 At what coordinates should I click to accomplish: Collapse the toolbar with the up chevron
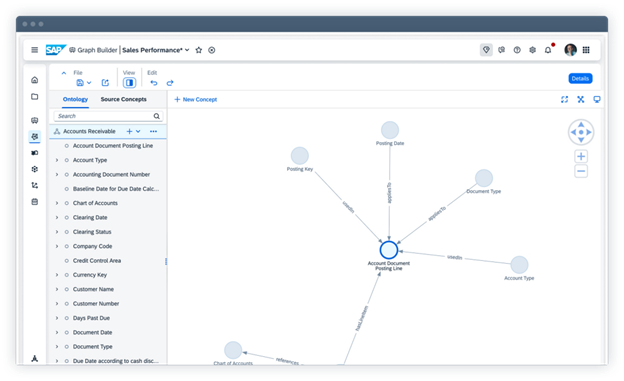pos(64,73)
